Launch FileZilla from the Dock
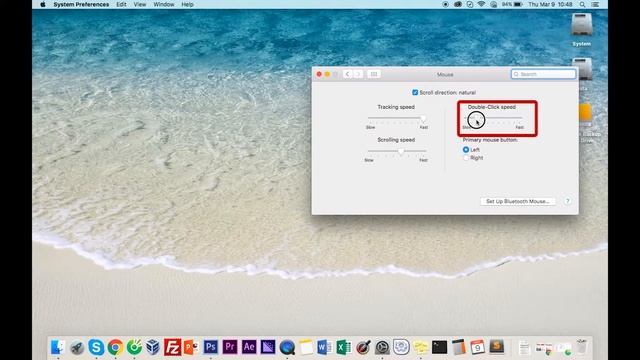The width and height of the screenshot is (640, 360). click(172, 347)
